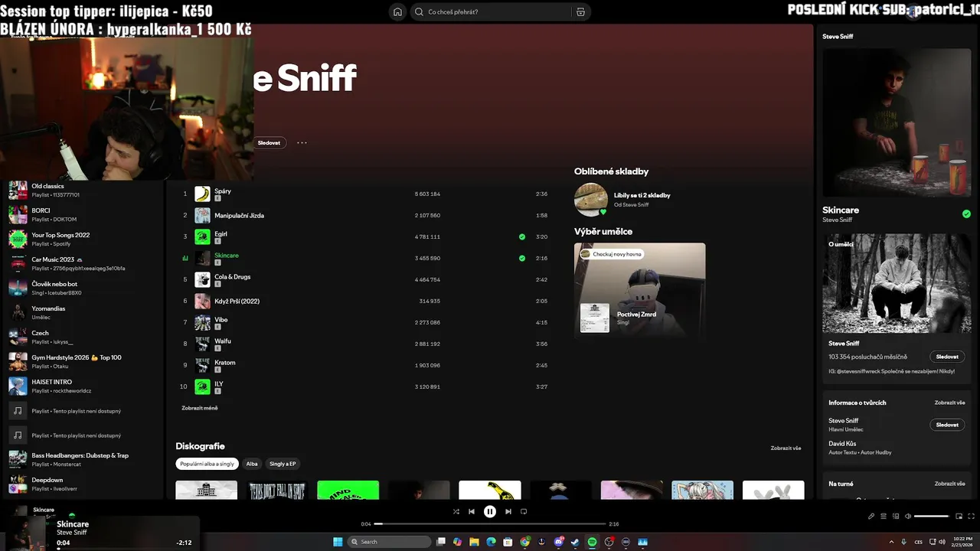Show all discography via Zobrazit vše
This screenshot has width=980, height=551.
coord(786,448)
